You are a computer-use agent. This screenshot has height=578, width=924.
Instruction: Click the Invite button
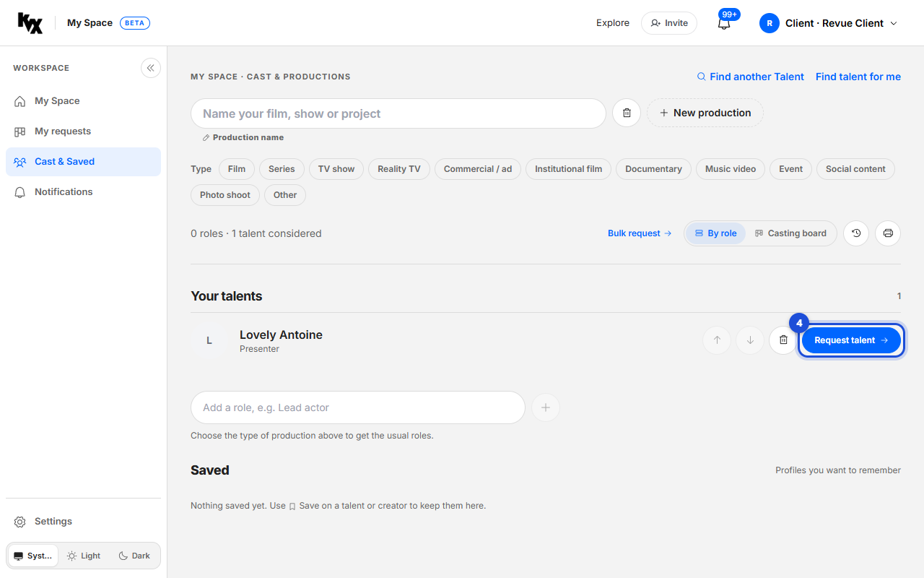point(669,23)
